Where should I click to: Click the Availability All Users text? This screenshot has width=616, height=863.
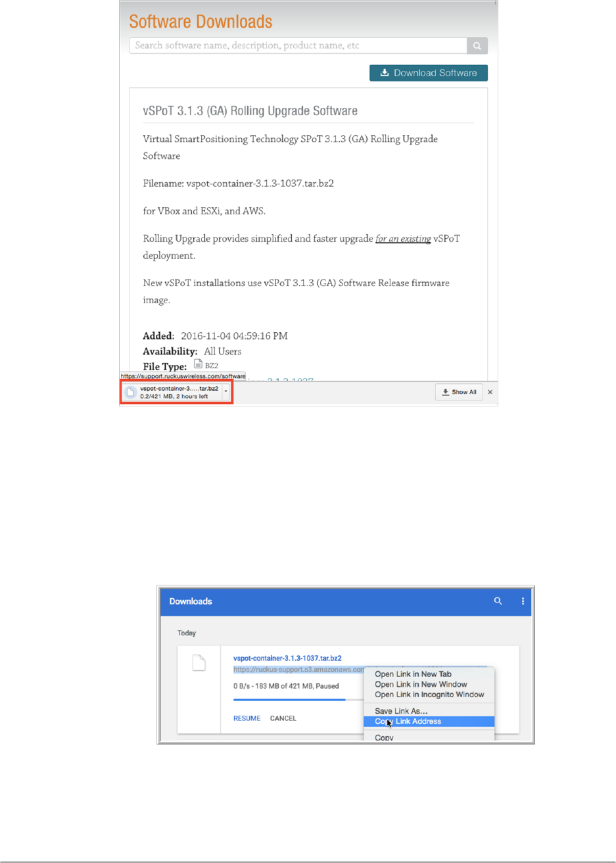tap(192, 351)
